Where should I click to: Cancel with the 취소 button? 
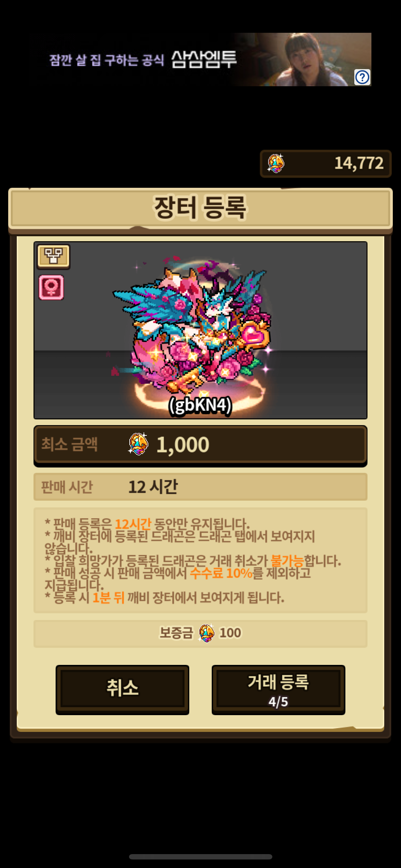[122, 689]
